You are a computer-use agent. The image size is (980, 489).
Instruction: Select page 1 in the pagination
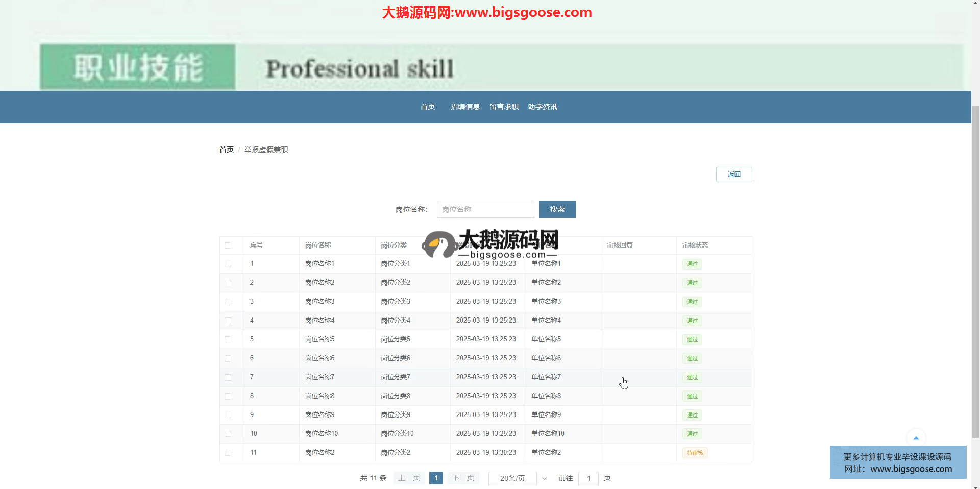[436, 478]
